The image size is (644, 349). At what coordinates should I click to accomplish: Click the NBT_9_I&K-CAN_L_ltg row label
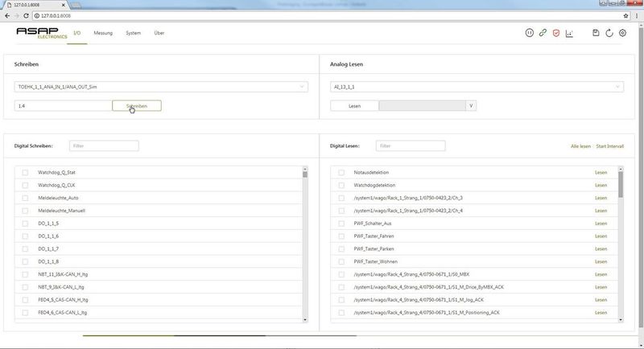coord(61,287)
